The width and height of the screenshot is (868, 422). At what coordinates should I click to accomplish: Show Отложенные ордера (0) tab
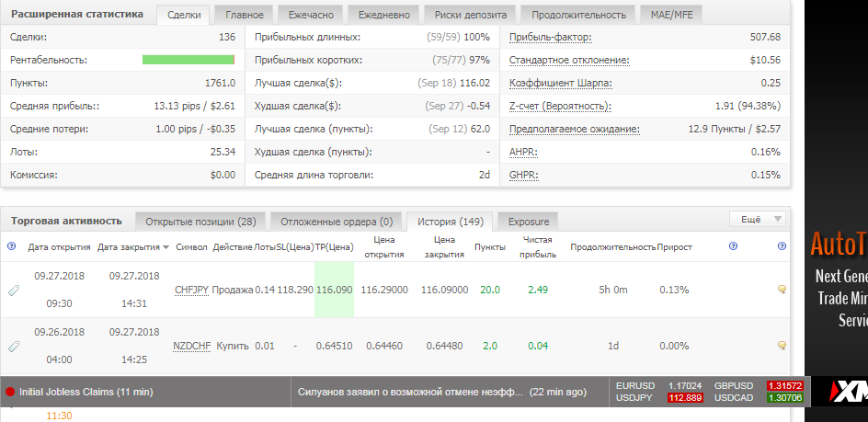tap(337, 222)
